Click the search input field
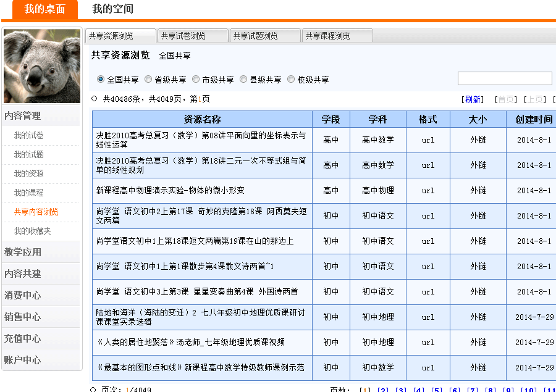The width and height of the screenshot is (556, 392). point(504,78)
